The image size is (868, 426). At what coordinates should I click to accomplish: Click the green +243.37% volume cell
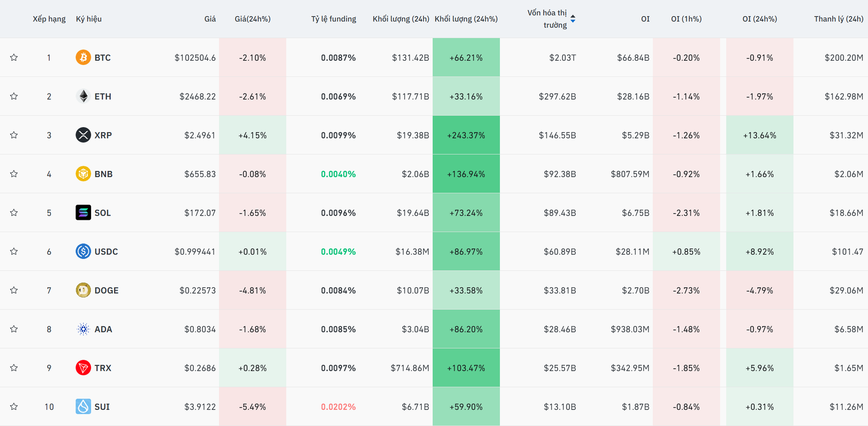click(466, 135)
